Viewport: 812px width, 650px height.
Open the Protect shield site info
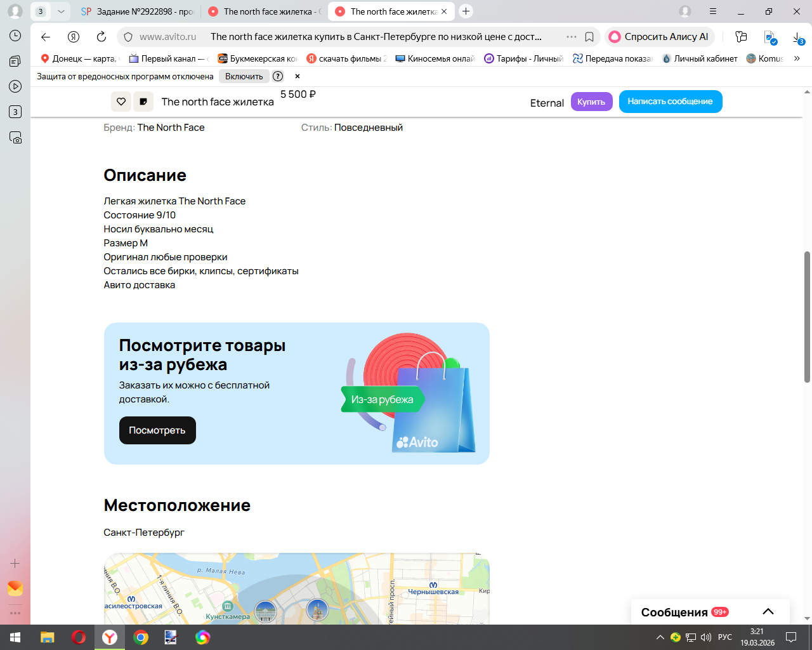coord(128,37)
